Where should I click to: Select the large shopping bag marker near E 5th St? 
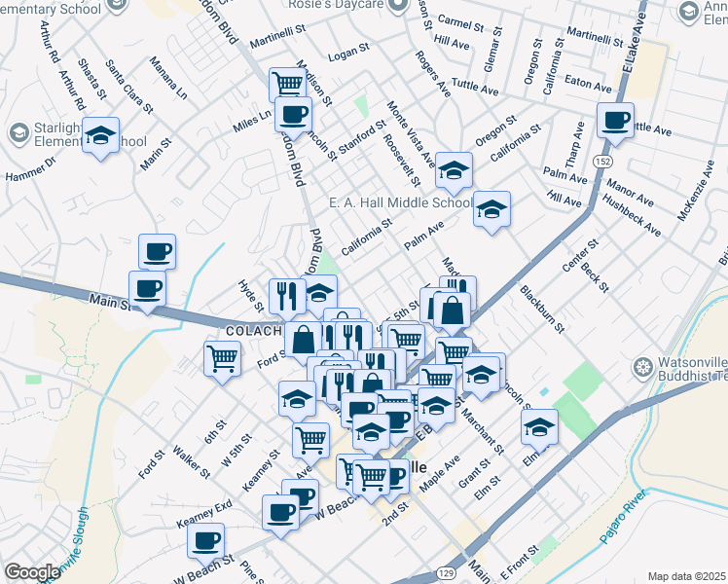coord(452,310)
